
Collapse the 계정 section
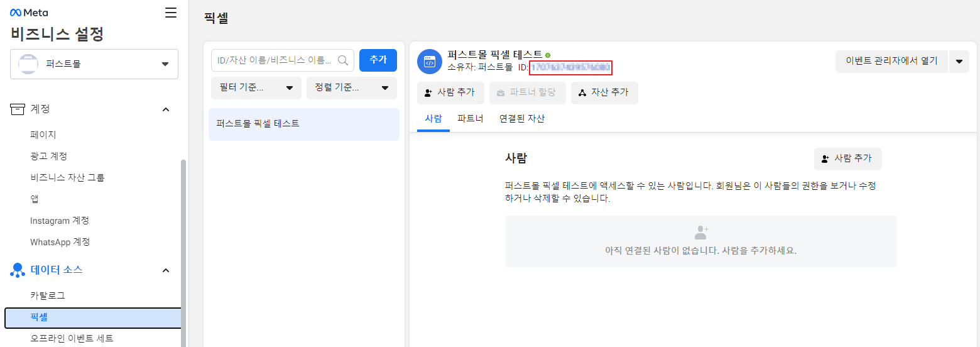(x=166, y=109)
